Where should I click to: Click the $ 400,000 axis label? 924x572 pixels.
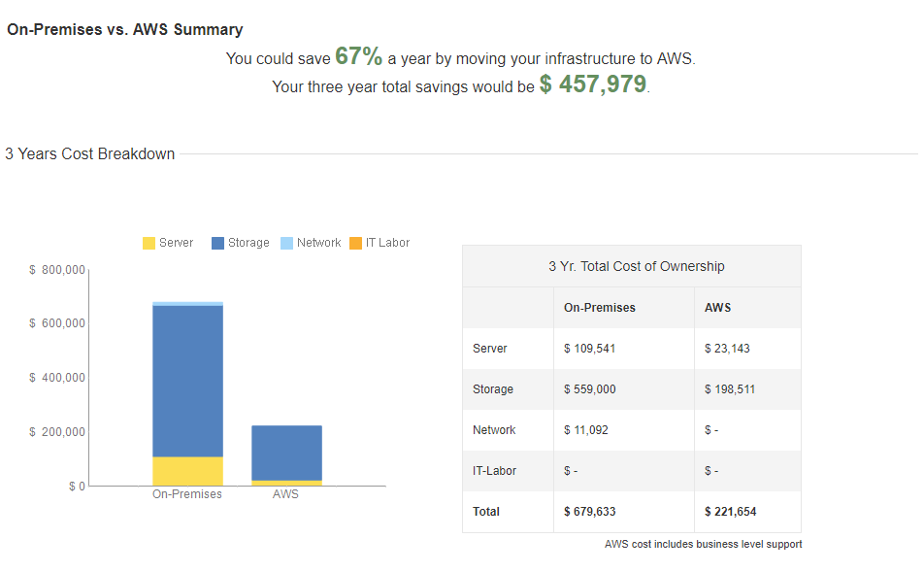(x=57, y=378)
